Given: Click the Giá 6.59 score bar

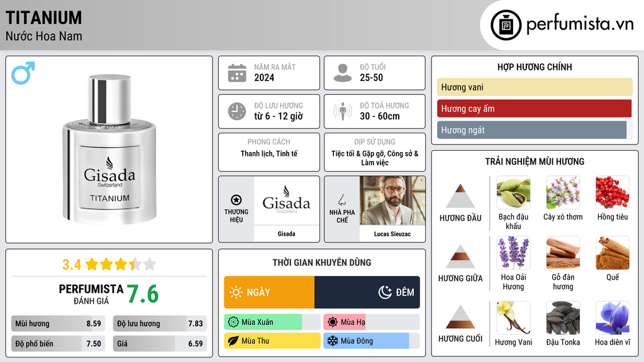Looking at the screenshot, I should coord(160,344).
